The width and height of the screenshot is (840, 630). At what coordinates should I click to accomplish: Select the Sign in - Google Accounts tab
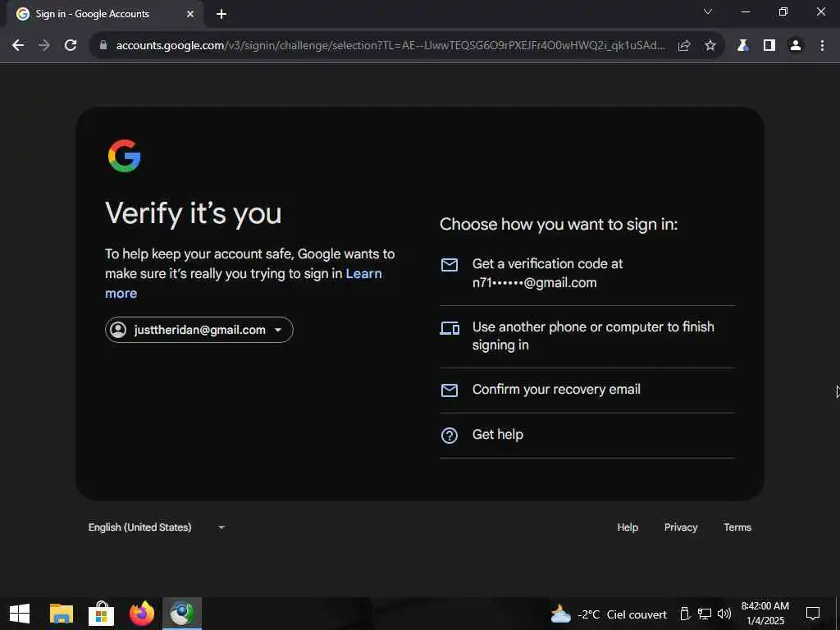tap(105, 14)
